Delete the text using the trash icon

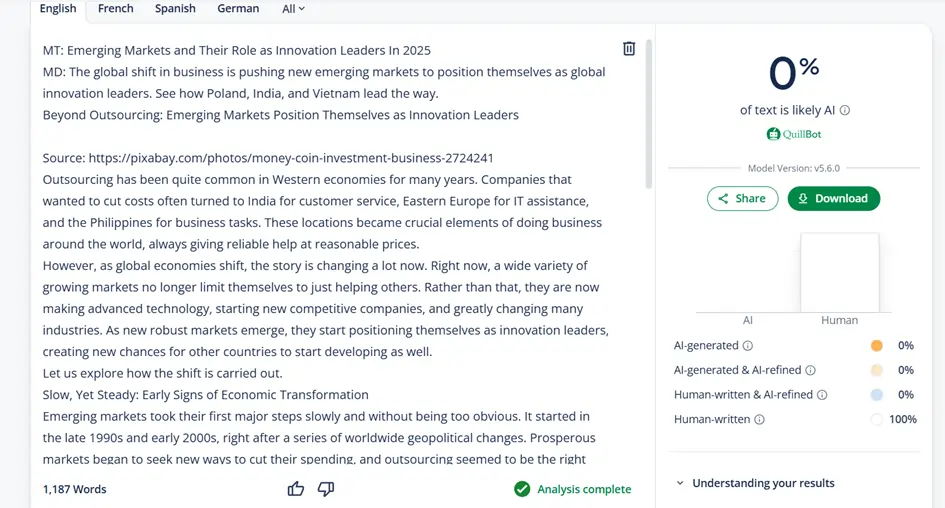(x=629, y=49)
